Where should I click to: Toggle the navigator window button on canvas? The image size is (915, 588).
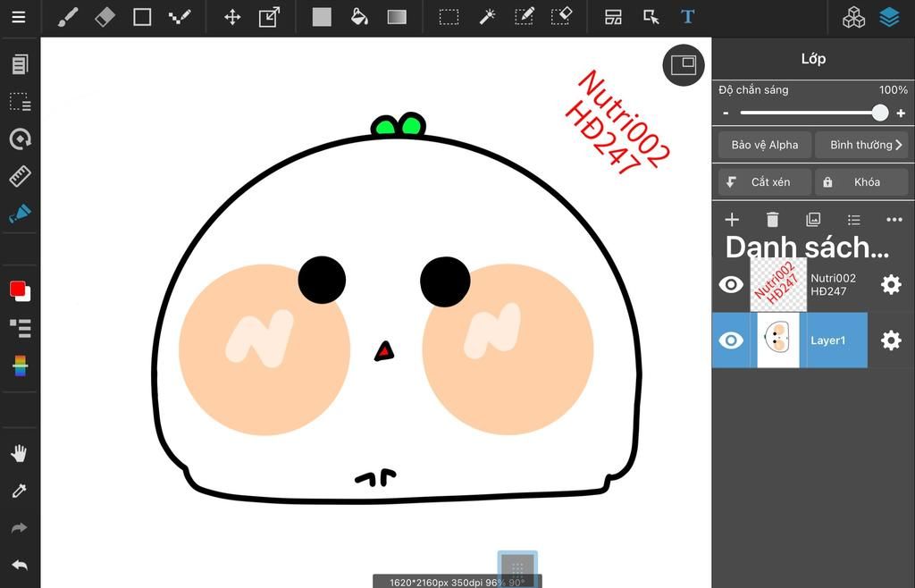coord(684,64)
